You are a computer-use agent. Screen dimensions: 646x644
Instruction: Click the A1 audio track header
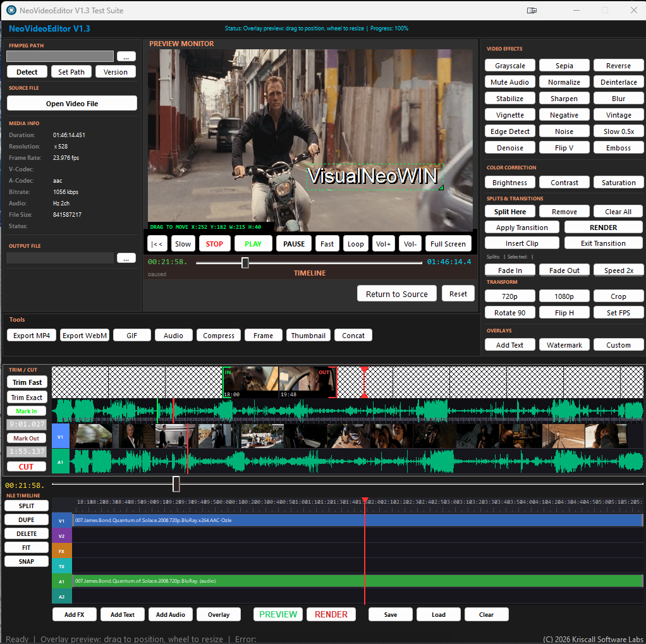61,581
